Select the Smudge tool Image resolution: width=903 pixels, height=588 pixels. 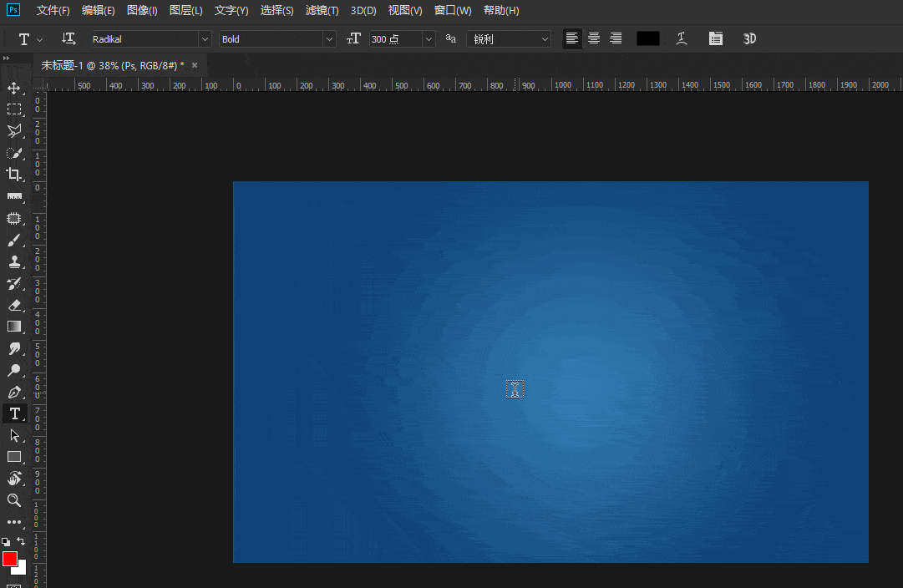click(x=14, y=348)
